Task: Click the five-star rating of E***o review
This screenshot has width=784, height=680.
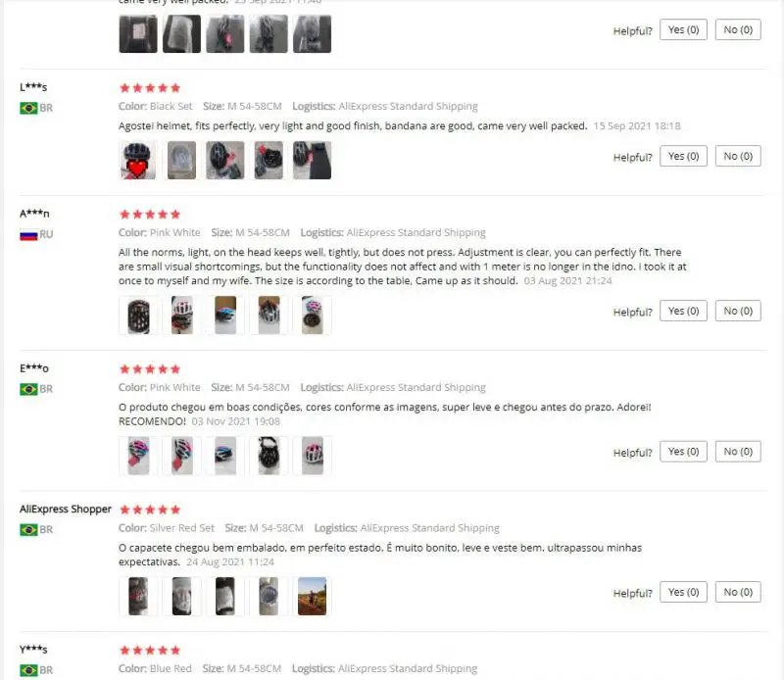Action: point(150,369)
